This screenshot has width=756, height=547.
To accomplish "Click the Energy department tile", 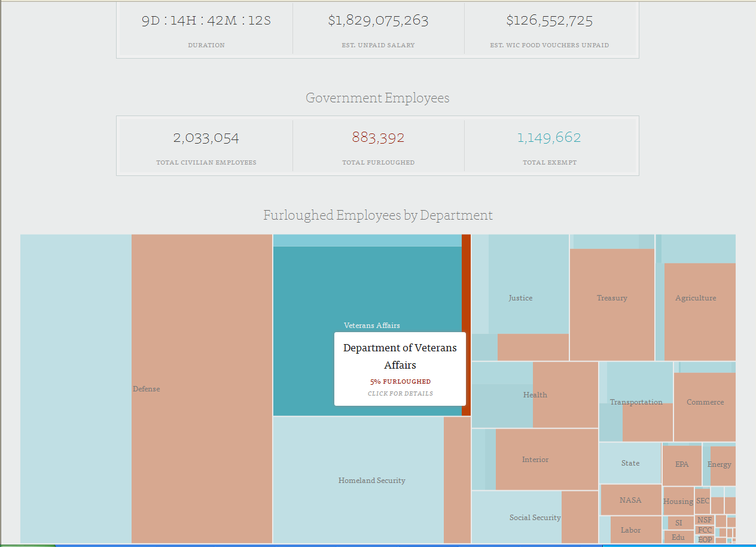I will point(720,464).
